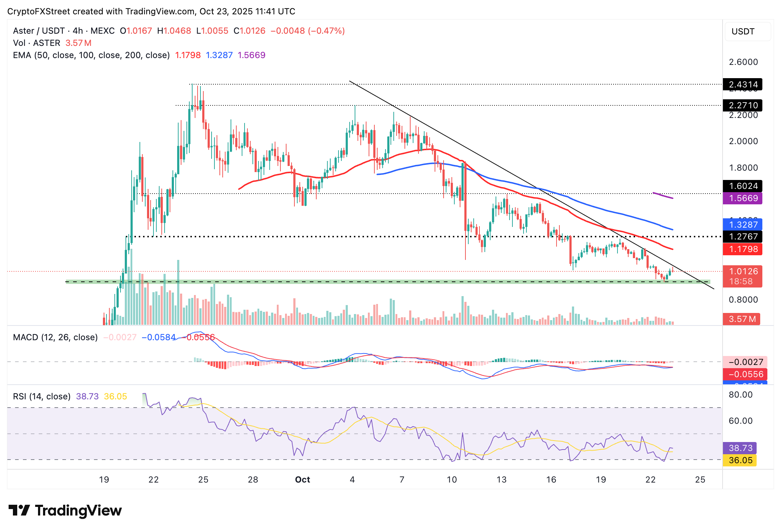Select the blue 1.3287 EMA price tag
Image resolution: width=781 pixels, height=532 pixels.
click(743, 225)
